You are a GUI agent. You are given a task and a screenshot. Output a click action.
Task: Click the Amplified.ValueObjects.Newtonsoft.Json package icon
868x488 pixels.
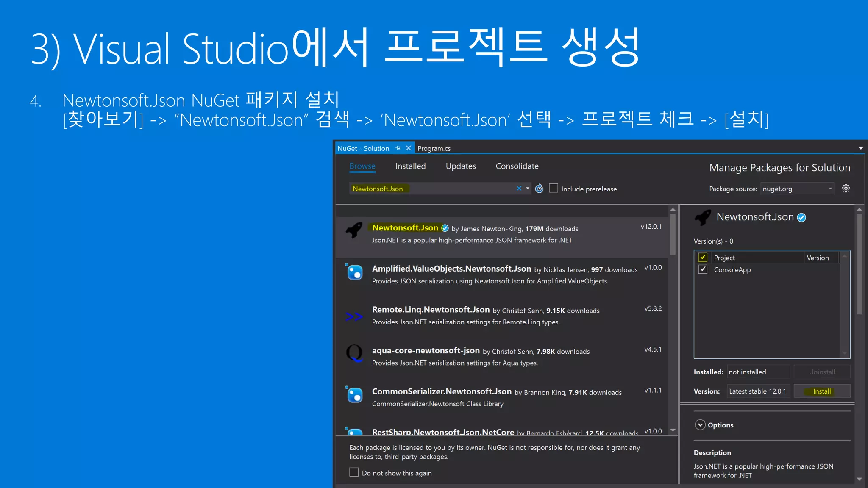tap(354, 272)
